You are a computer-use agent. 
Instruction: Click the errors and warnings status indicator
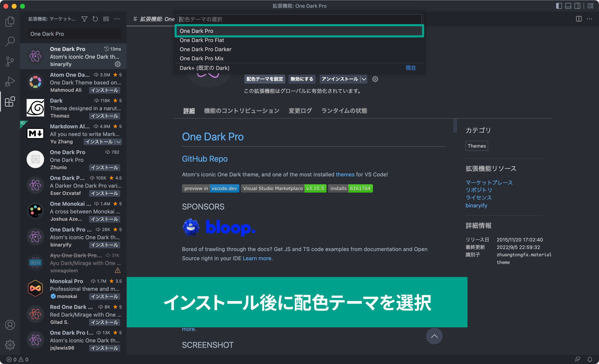[17, 359]
